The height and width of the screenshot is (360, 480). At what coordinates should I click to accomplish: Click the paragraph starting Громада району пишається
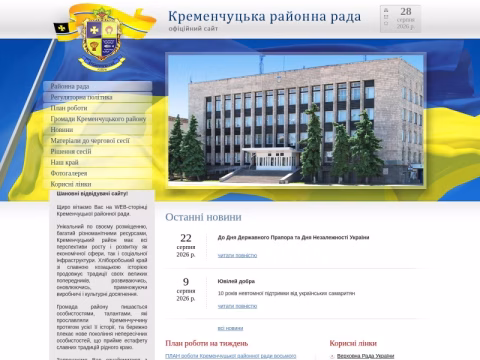pos(102,327)
